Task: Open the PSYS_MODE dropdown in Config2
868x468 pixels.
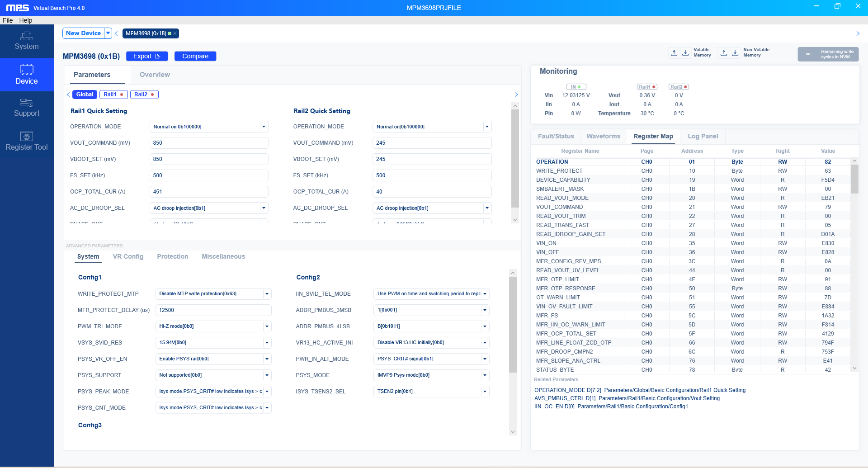Action: pyautogui.click(x=485, y=375)
